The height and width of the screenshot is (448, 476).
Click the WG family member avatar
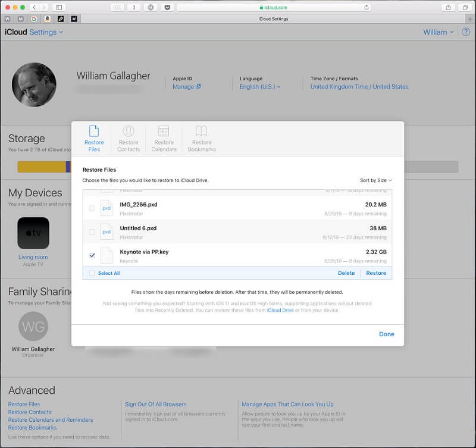33,326
